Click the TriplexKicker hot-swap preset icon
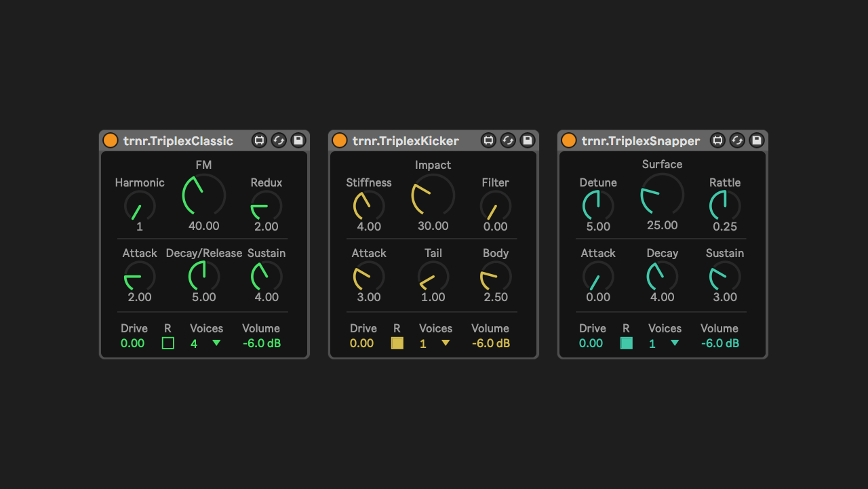 pos(508,140)
